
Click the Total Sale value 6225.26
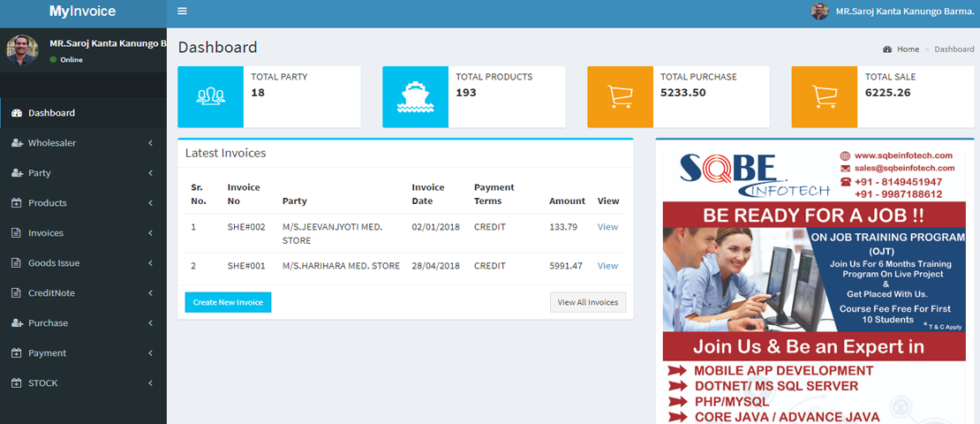point(887,93)
